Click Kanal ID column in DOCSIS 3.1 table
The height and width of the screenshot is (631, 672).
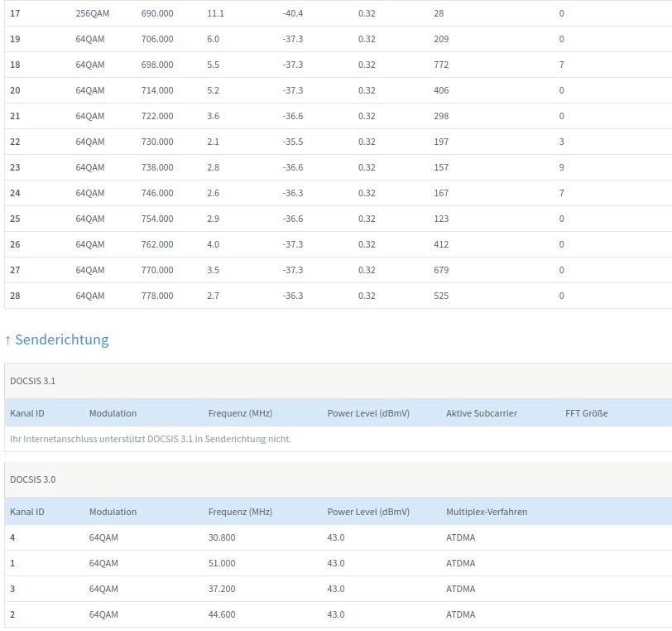click(x=27, y=413)
